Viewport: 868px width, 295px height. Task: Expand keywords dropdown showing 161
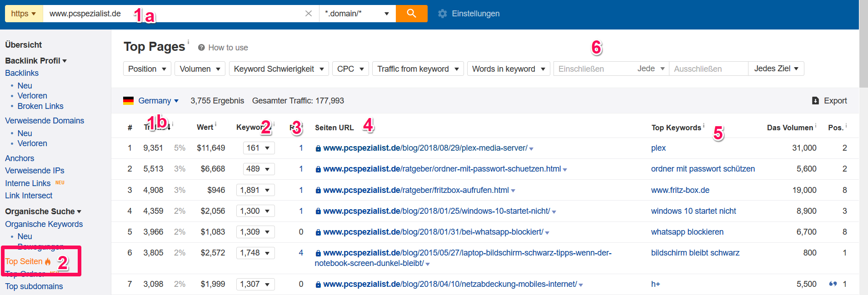tap(259, 148)
